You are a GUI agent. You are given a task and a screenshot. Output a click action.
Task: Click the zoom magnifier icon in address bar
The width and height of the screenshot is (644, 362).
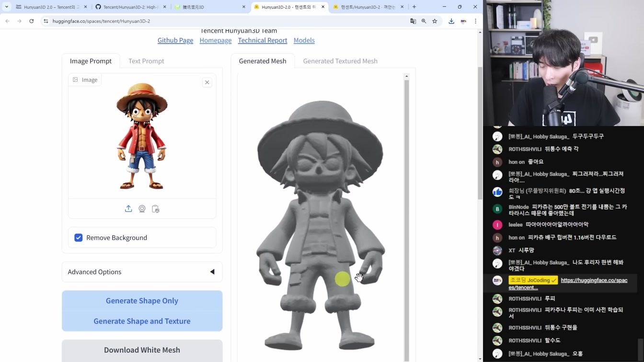pos(424,21)
